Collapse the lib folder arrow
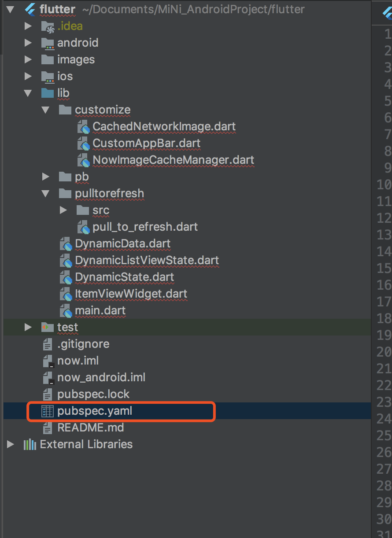The image size is (392, 538). [x=28, y=93]
